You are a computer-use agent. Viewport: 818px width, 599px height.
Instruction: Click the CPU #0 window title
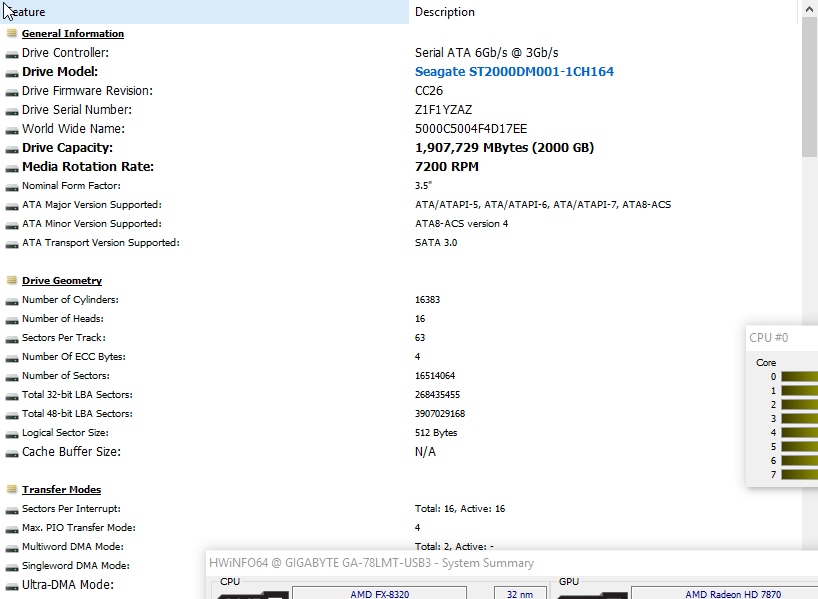(x=768, y=338)
